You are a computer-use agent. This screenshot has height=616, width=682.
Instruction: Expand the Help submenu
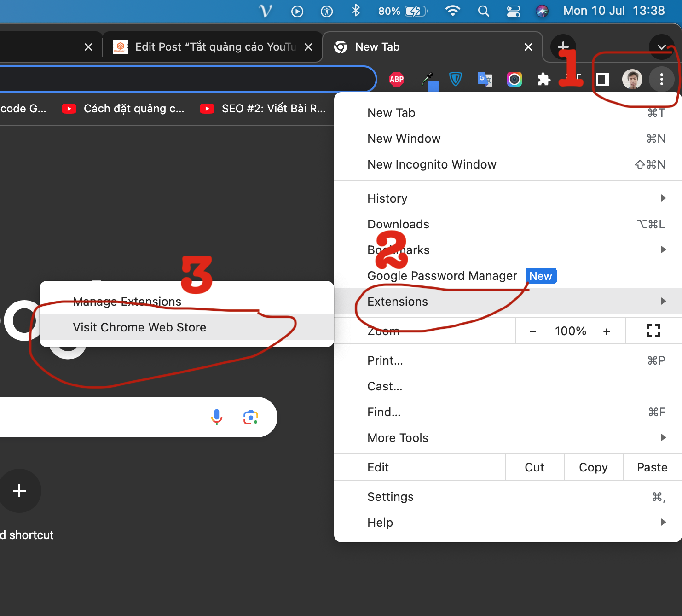(508, 523)
